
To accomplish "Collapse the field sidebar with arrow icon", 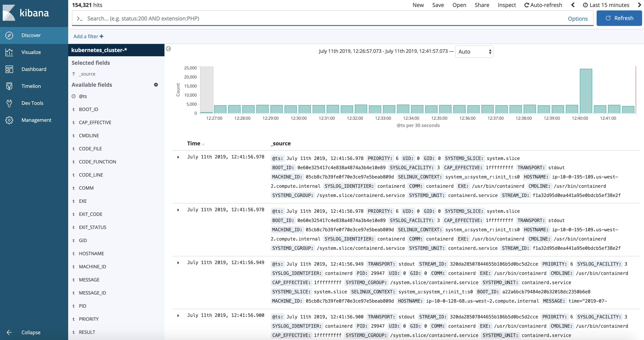I will click(x=169, y=49).
